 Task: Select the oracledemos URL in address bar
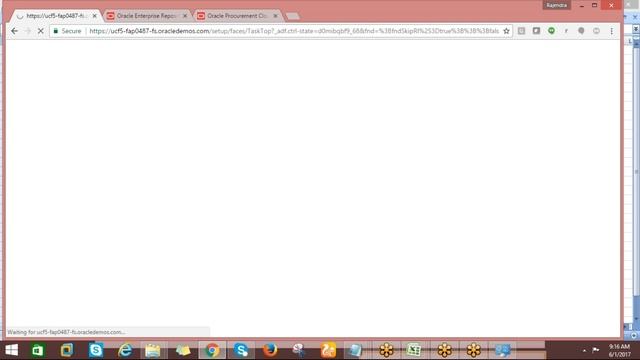[294, 31]
